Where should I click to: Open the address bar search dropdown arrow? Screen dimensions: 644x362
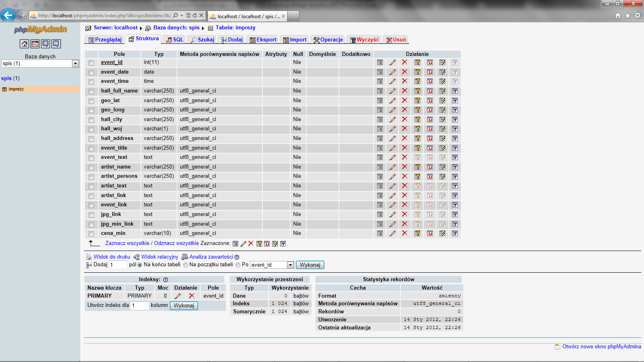[x=182, y=16]
